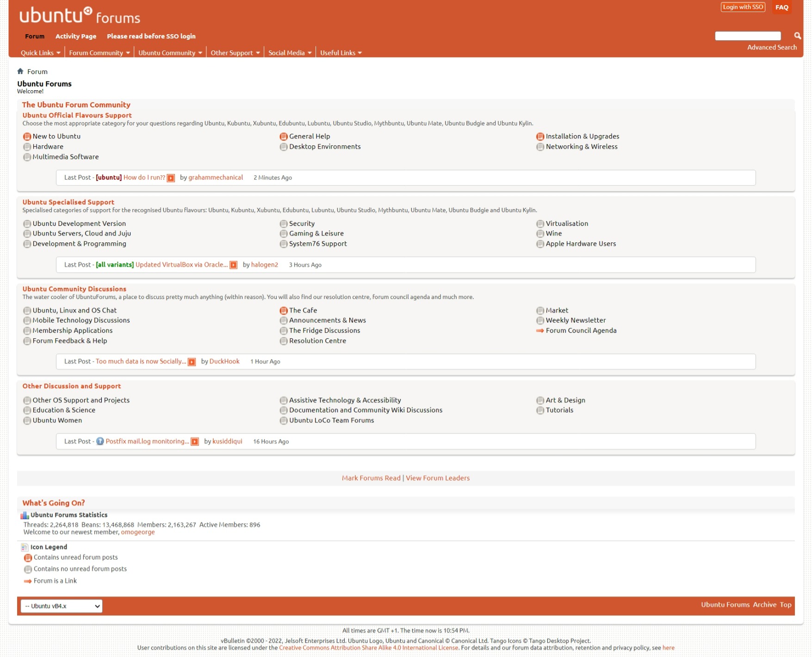Open the Mark Forums Read link

point(371,478)
